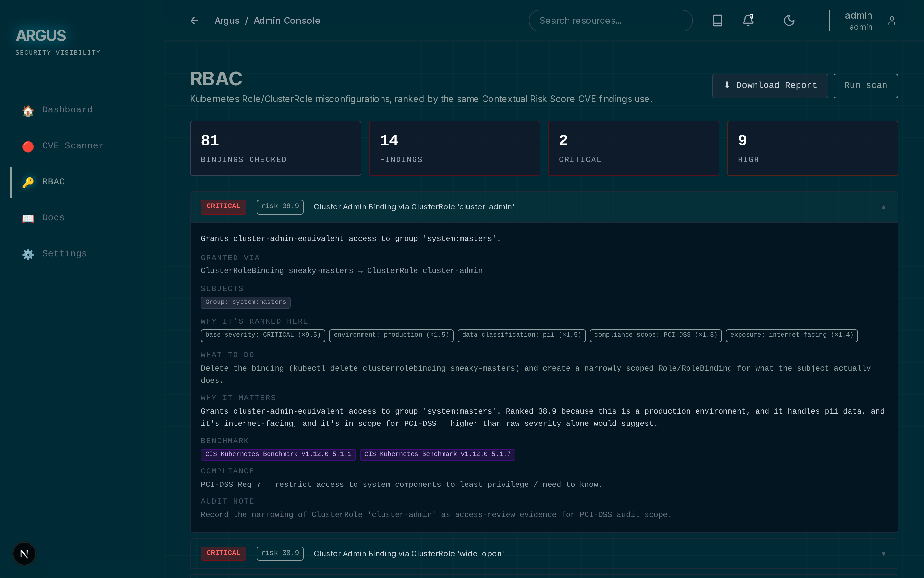Collapse the 'cluster-admin' finding arrow
Image resolution: width=924 pixels, height=578 pixels.
[x=883, y=207]
